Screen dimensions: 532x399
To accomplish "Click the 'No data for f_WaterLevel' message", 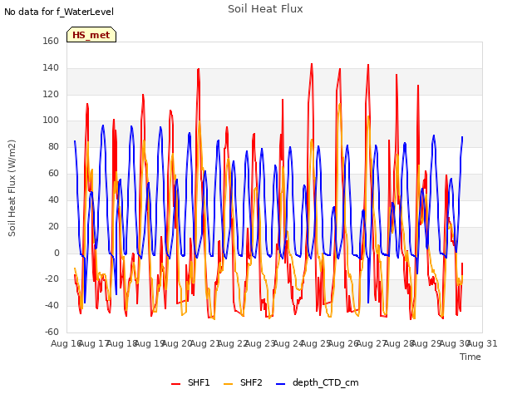I will (59, 12).
